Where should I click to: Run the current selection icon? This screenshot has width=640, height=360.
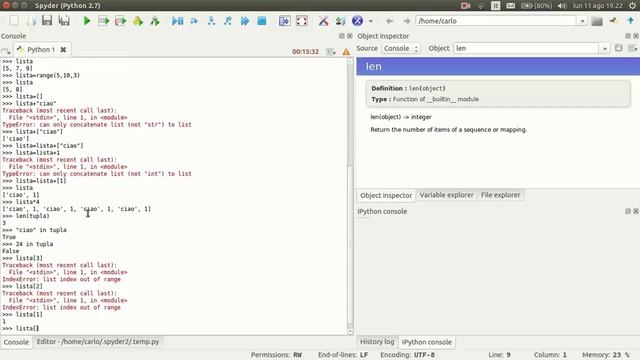(138, 21)
